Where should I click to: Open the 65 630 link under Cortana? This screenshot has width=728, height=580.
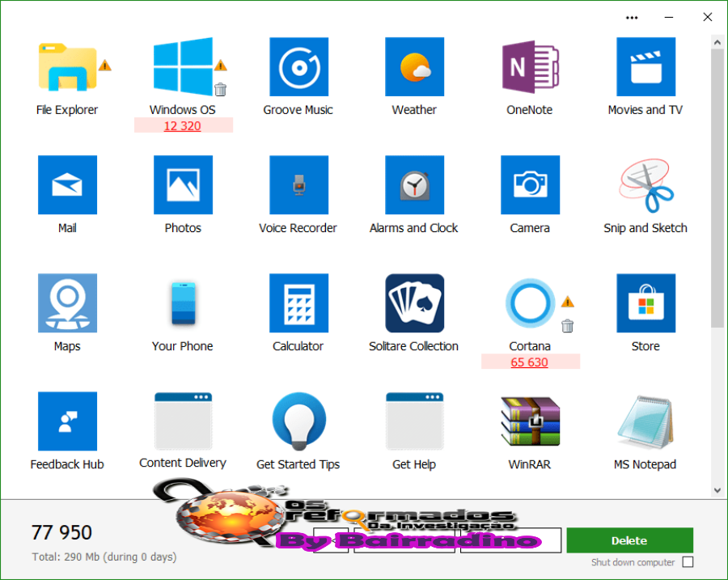tap(529, 362)
